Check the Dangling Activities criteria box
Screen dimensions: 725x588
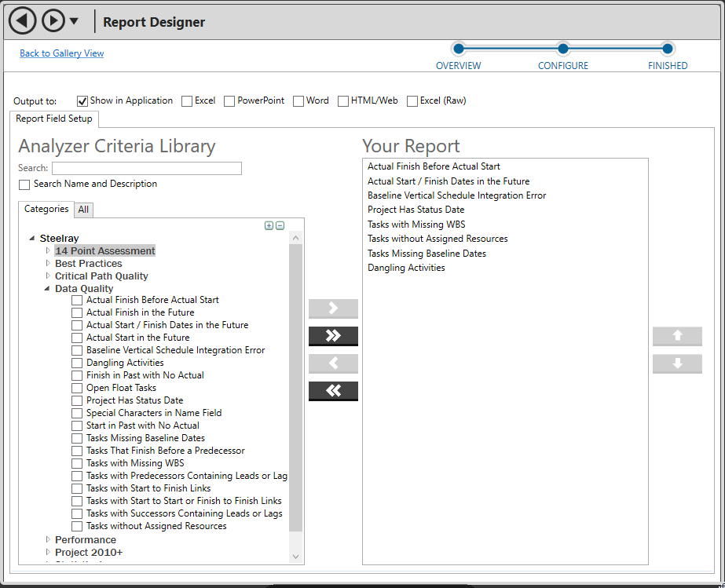(77, 363)
